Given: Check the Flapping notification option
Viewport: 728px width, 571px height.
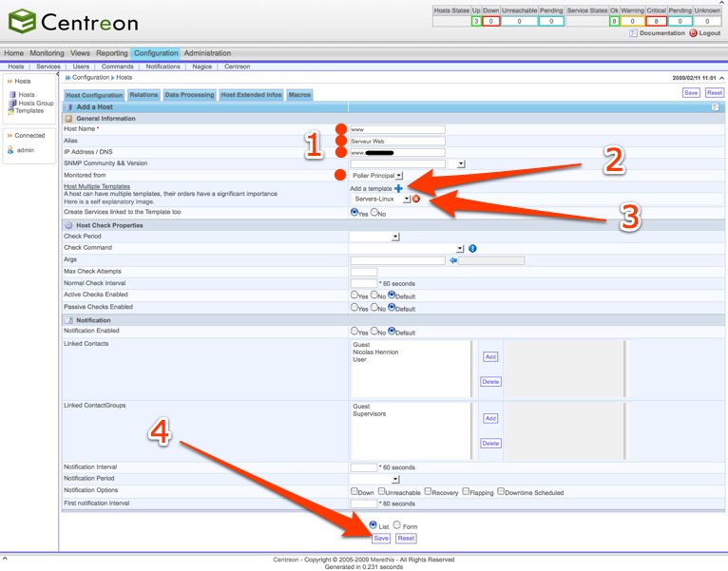Looking at the screenshot, I should click(x=466, y=491).
